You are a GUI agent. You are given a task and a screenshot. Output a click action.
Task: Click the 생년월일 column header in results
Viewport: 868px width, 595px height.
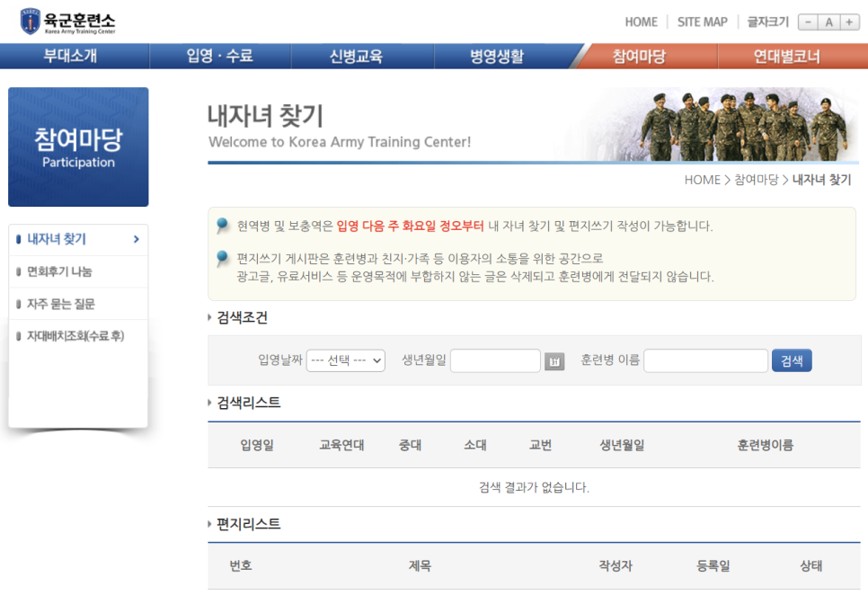point(622,445)
